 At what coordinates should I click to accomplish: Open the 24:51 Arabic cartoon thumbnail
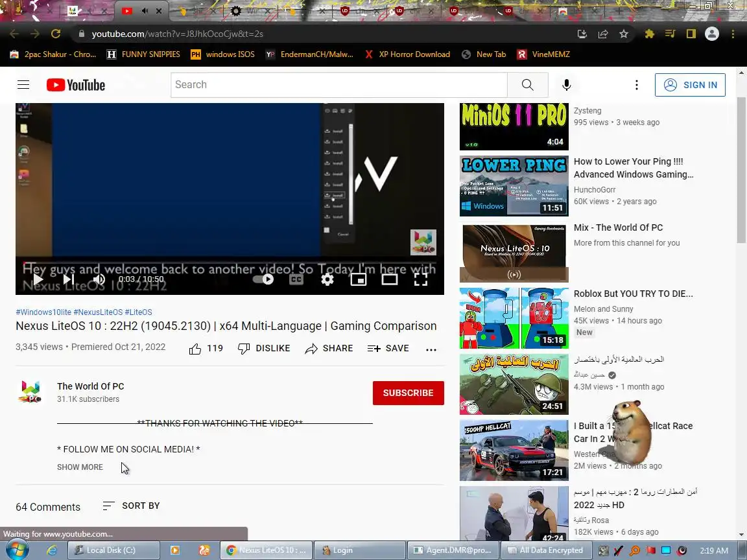pyautogui.click(x=514, y=384)
